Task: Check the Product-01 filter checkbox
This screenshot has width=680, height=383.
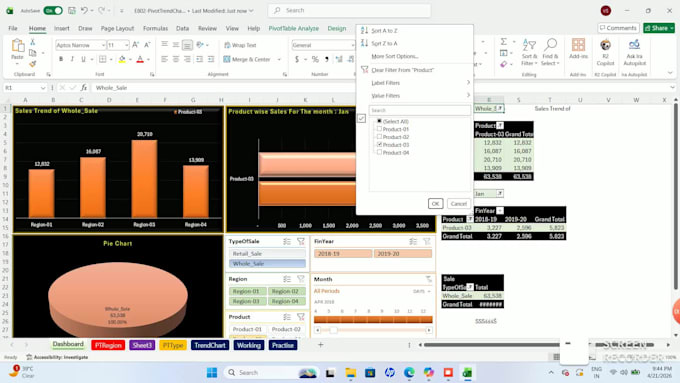Action: [379, 129]
